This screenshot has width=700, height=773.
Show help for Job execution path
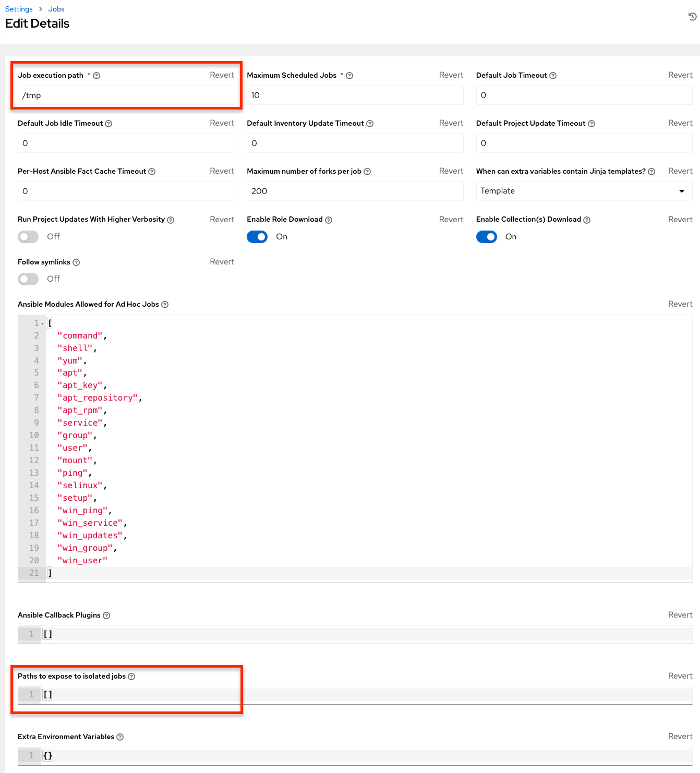(x=96, y=76)
